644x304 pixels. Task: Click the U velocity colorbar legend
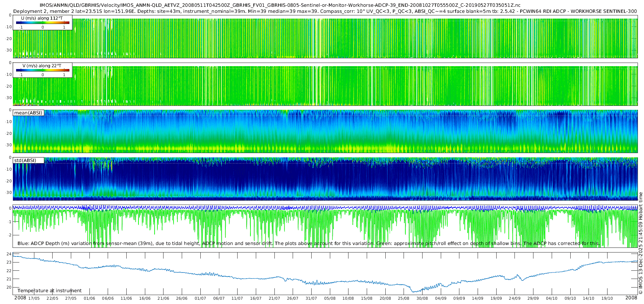coord(43,23)
